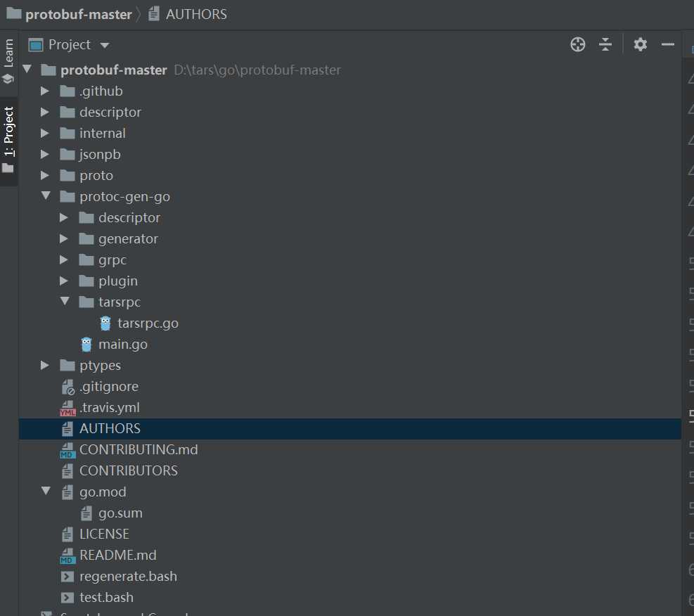
Task: Select the proto folder name
Action: click(96, 176)
